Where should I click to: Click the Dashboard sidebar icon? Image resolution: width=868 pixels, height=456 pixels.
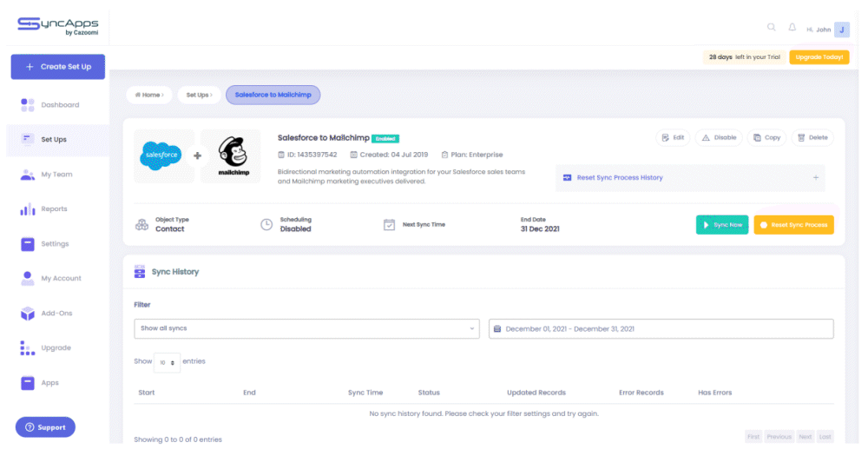coord(27,105)
